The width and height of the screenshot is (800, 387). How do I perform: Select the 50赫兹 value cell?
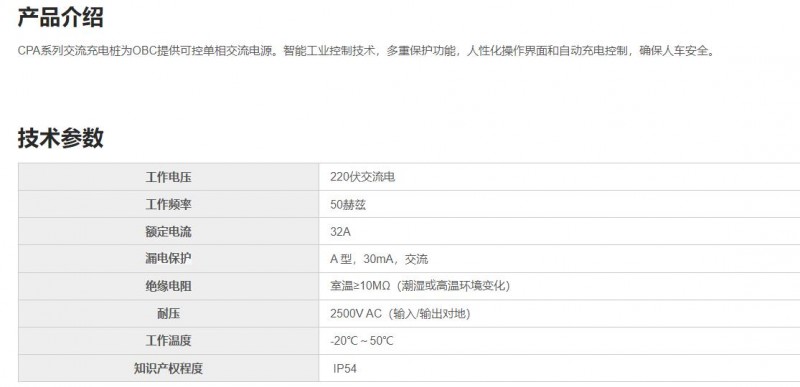(x=560, y=204)
